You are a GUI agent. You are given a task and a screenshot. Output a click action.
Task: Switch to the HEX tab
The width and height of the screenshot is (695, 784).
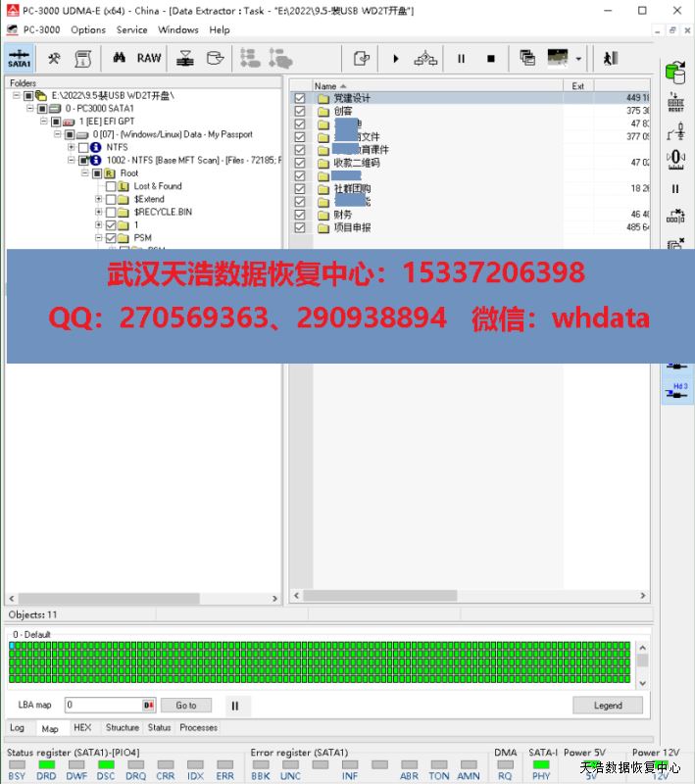click(82, 727)
